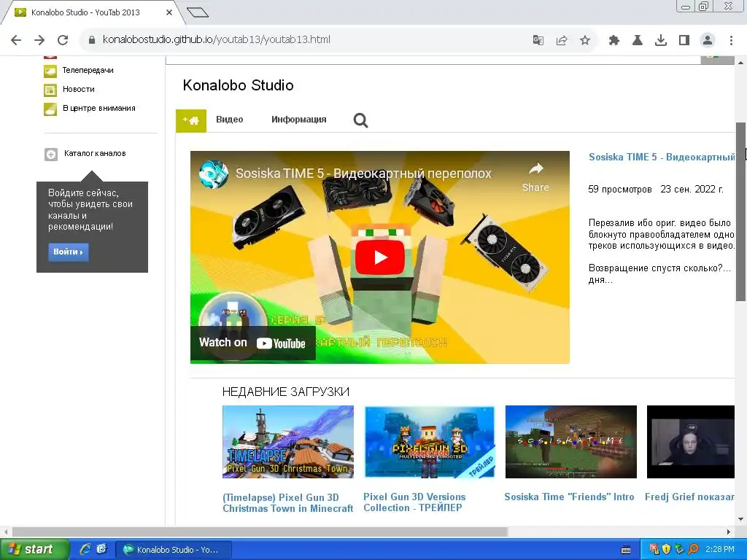
Task: Open the browser three-dot menu
Action: coord(731,40)
